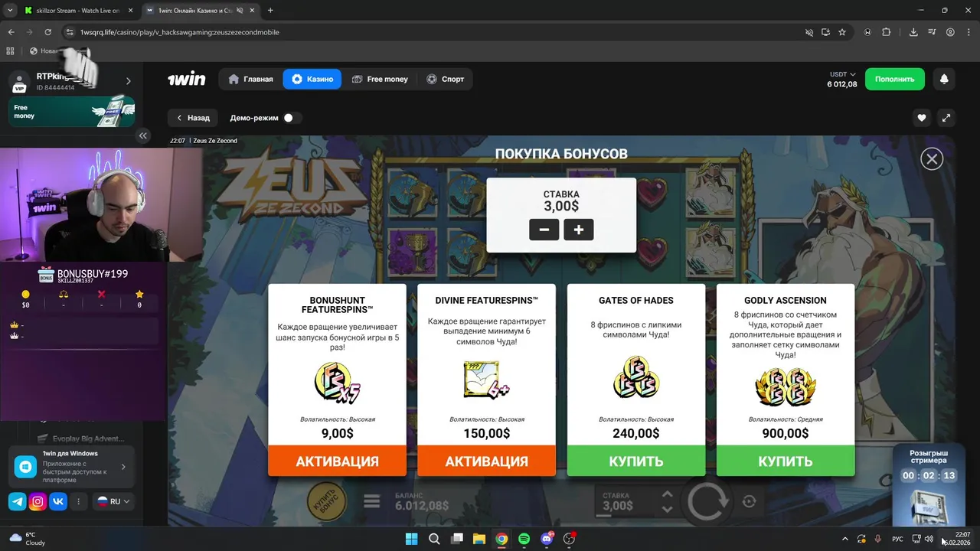The image size is (980, 551).
Task: Go back in browser history
Action: pyautogui.click(x=11, y=32)
